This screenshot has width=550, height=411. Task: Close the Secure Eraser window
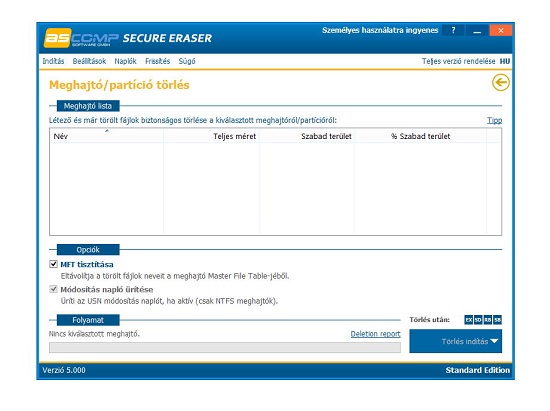tap(501, 30)
